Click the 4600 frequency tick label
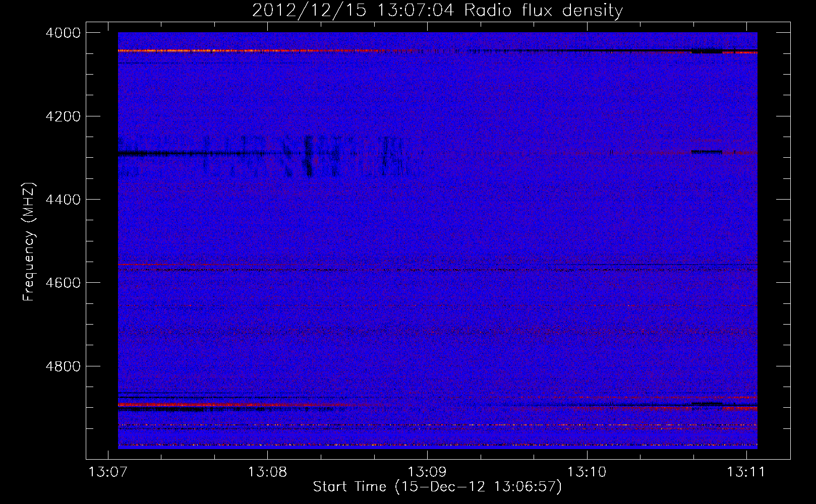 63,283
